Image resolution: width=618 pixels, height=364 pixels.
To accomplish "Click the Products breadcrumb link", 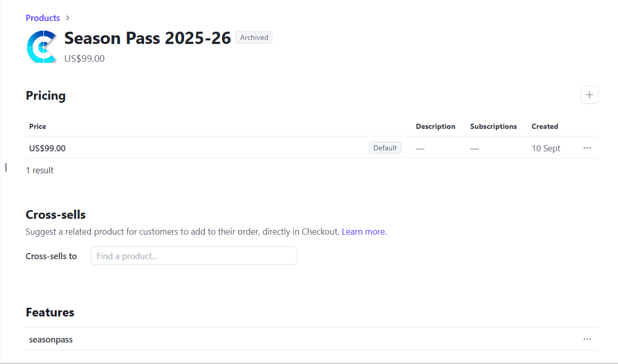I will 42,18.
